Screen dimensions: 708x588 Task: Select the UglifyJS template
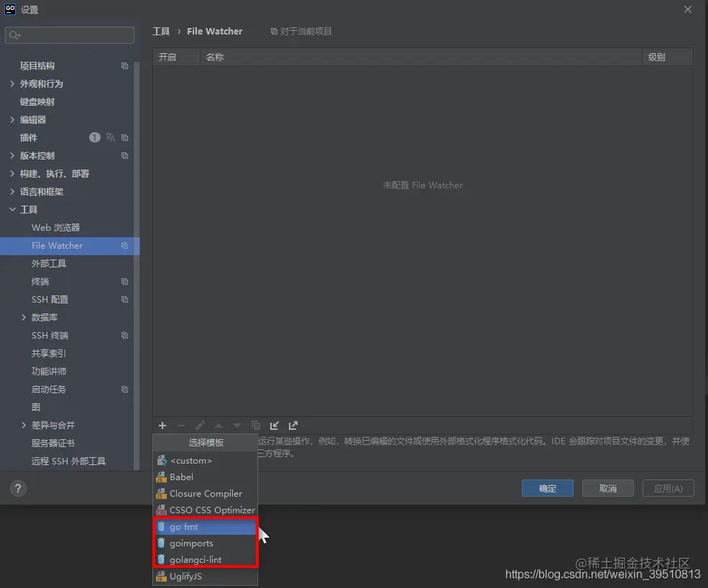pos(205,576)
